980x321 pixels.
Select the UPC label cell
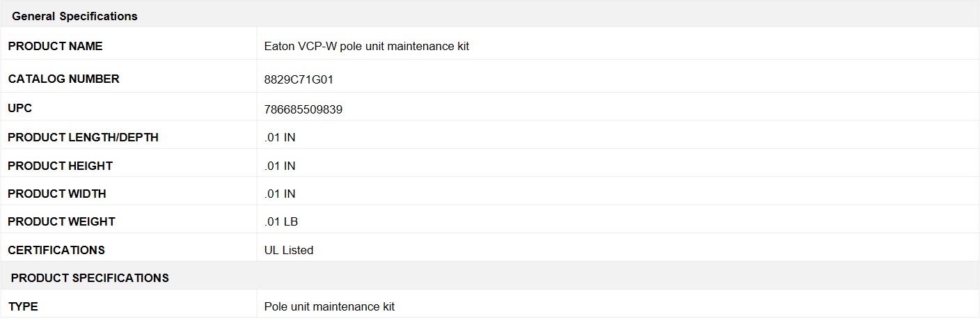(129, 109)
